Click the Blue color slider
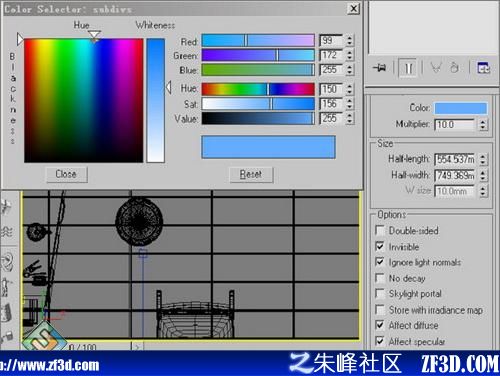500x376 pixels. pyautogui.click(x=258, y=70)
